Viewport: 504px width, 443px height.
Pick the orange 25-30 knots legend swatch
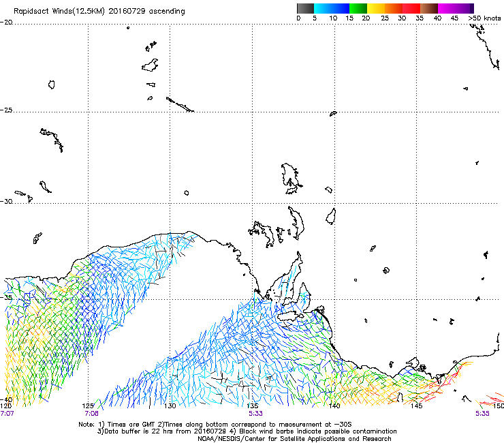coord(394,8)
